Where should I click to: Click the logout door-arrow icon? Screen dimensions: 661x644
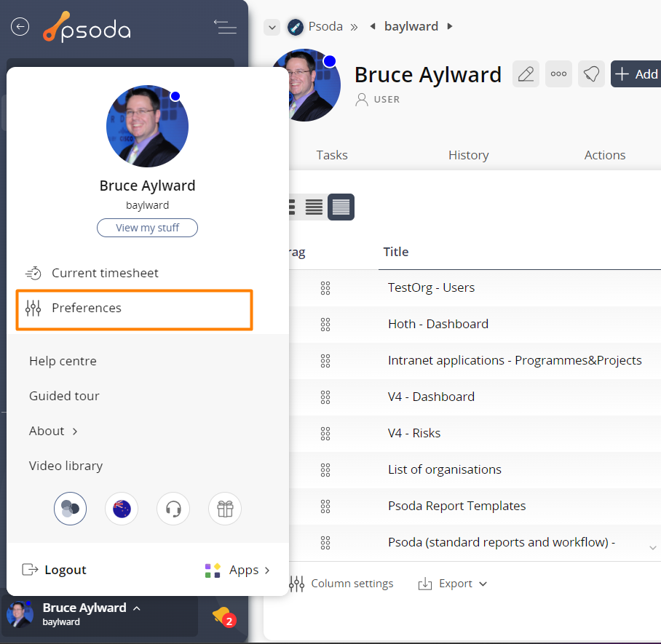[30, 570]
